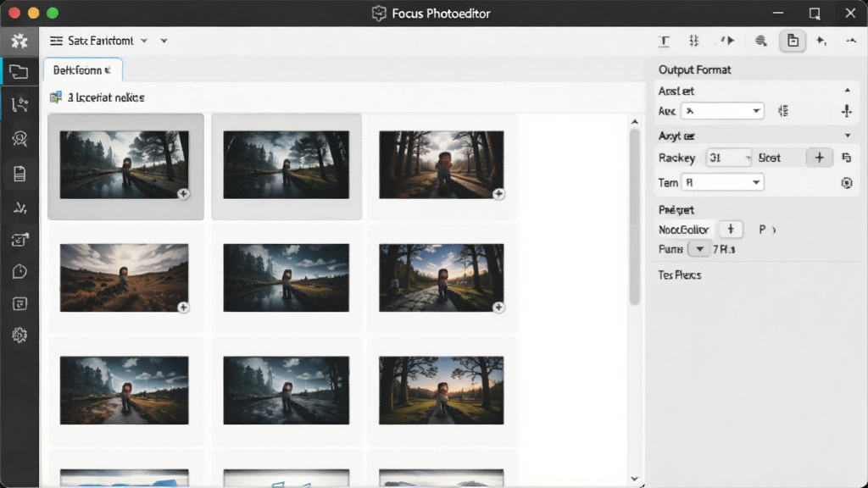
Task: Click the 7 Pl value text
Action: tap(724, 250)
